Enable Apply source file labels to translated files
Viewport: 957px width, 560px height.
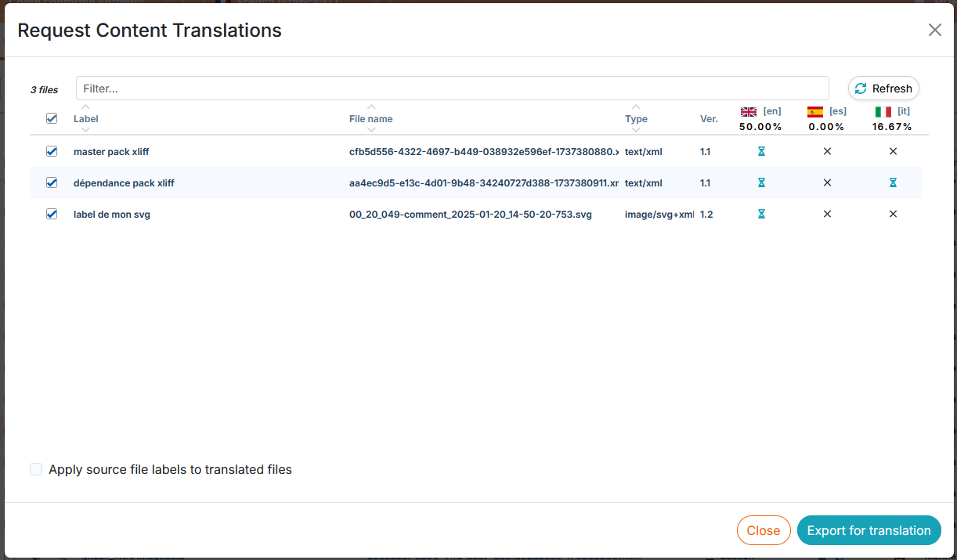pyautogui.click(x=36, y=469)
